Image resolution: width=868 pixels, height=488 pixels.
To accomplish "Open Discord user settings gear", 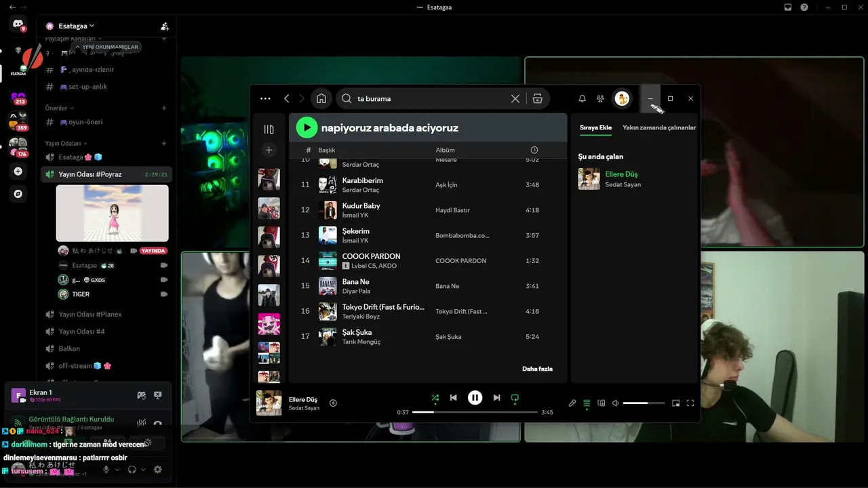I will [x=158, y=470].
